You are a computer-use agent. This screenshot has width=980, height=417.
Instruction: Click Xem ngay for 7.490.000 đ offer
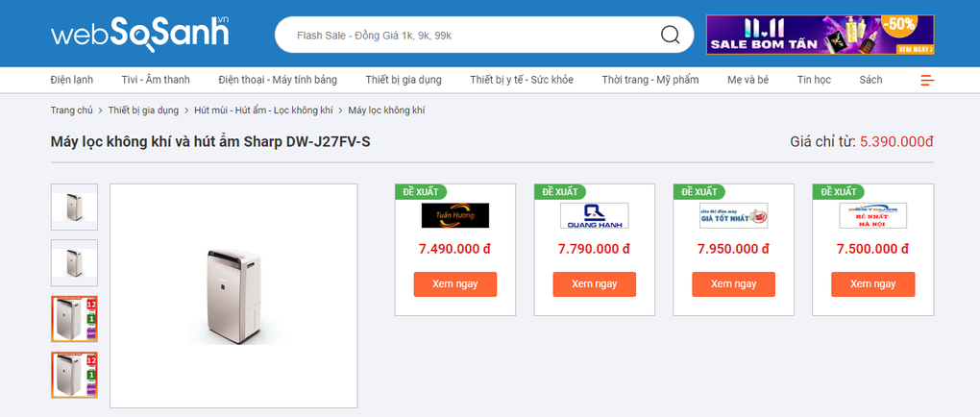click(455, 283)
